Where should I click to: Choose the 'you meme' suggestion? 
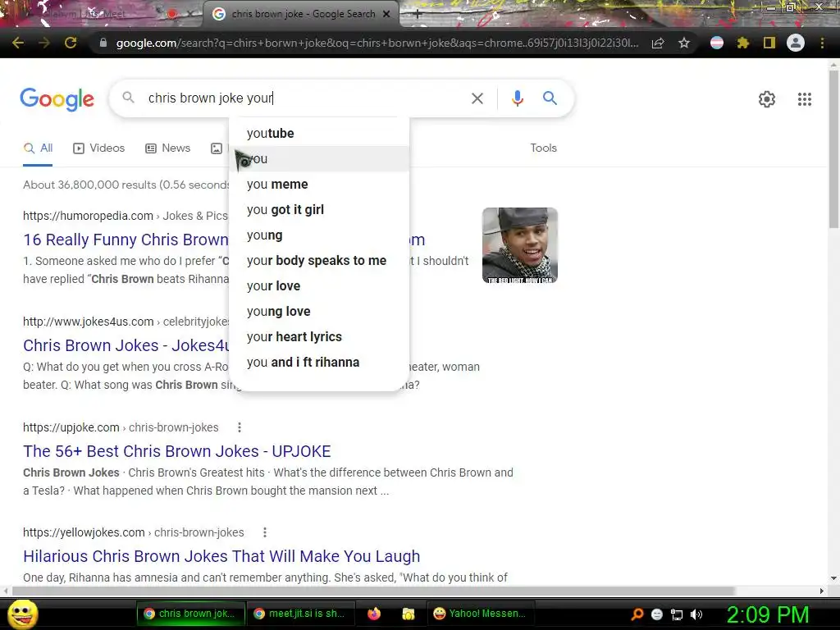click(319, 185)
